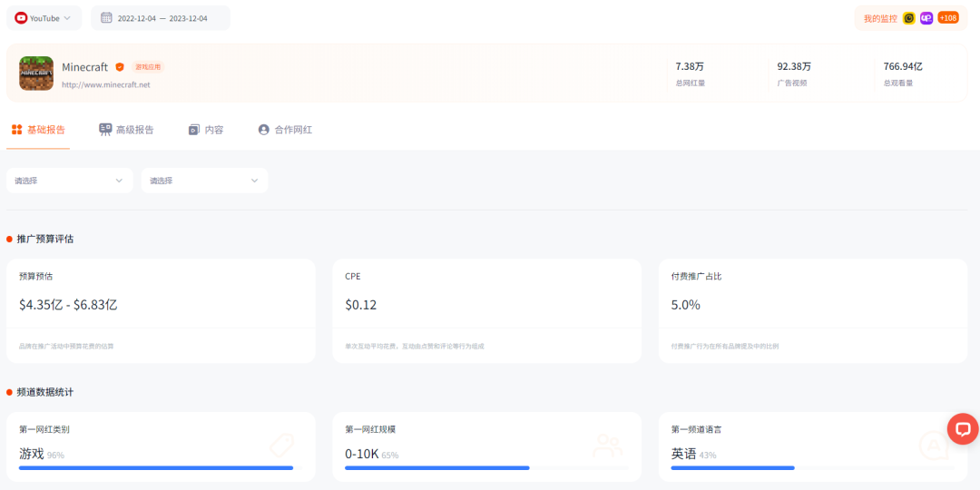Click the 我的监控 label
Viewport: 980px width, 490px height.
click(x=880, y=18)
